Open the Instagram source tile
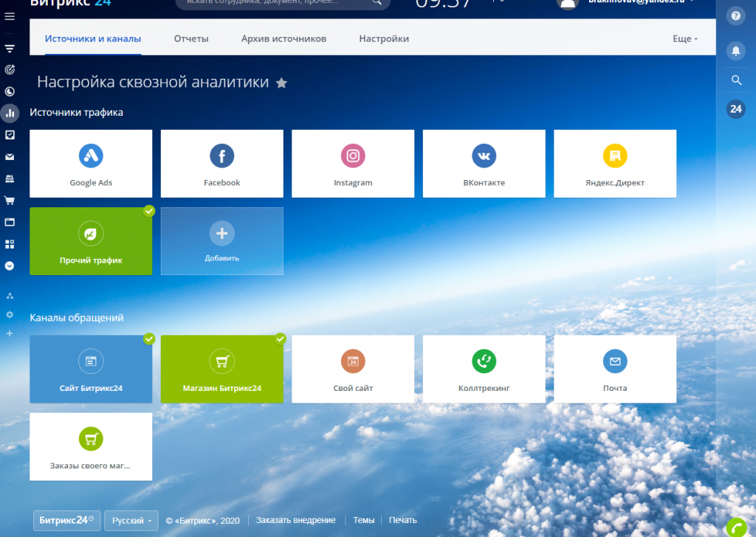Screen dimensions: 756x537 [353, 164]
